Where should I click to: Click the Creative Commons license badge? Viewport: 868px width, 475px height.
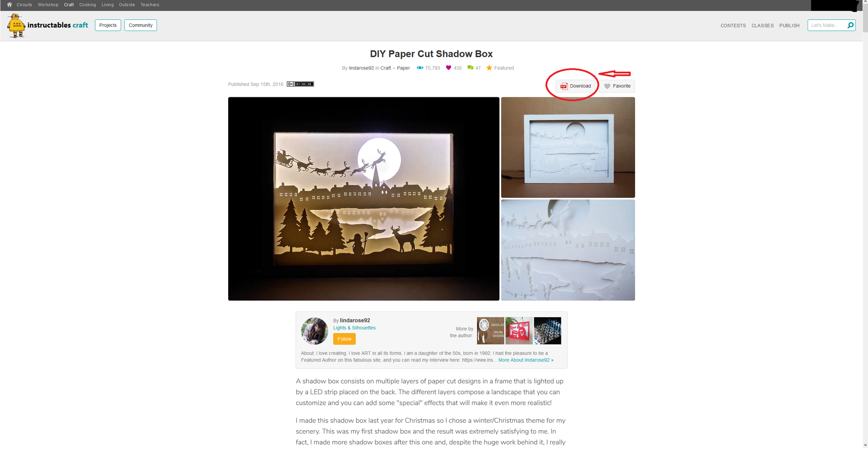[x=300, y=84]
